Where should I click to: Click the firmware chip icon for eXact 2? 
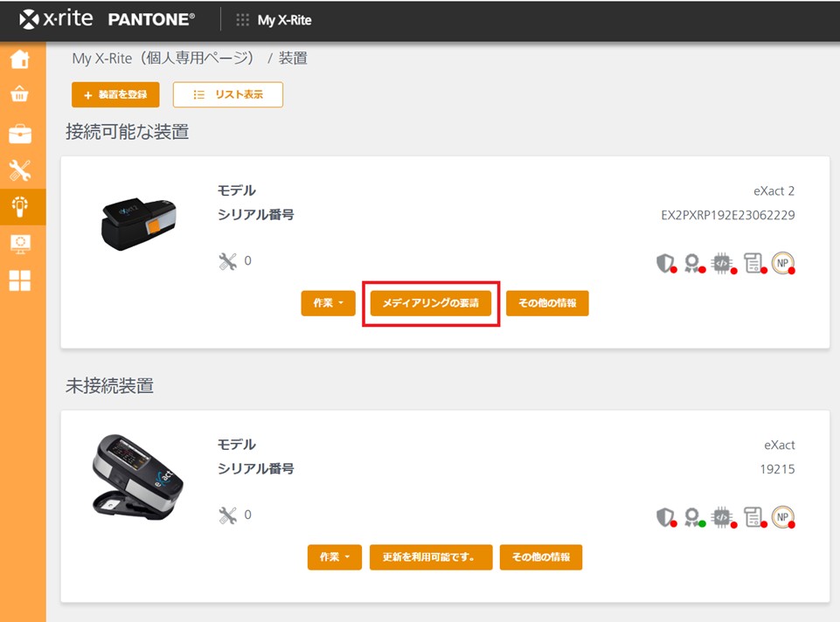pos(723,263)
